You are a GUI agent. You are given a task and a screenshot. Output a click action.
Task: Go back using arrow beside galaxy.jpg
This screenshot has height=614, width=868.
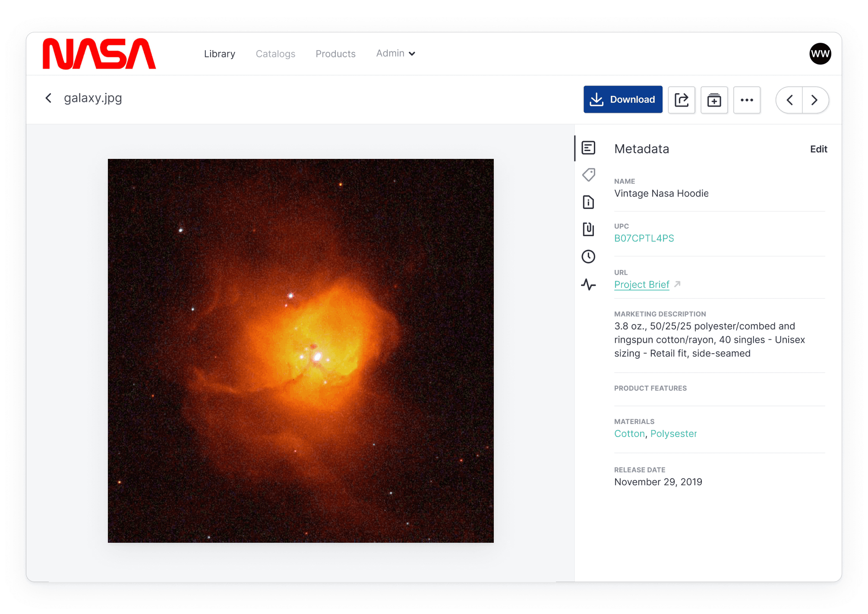point(48,98)
